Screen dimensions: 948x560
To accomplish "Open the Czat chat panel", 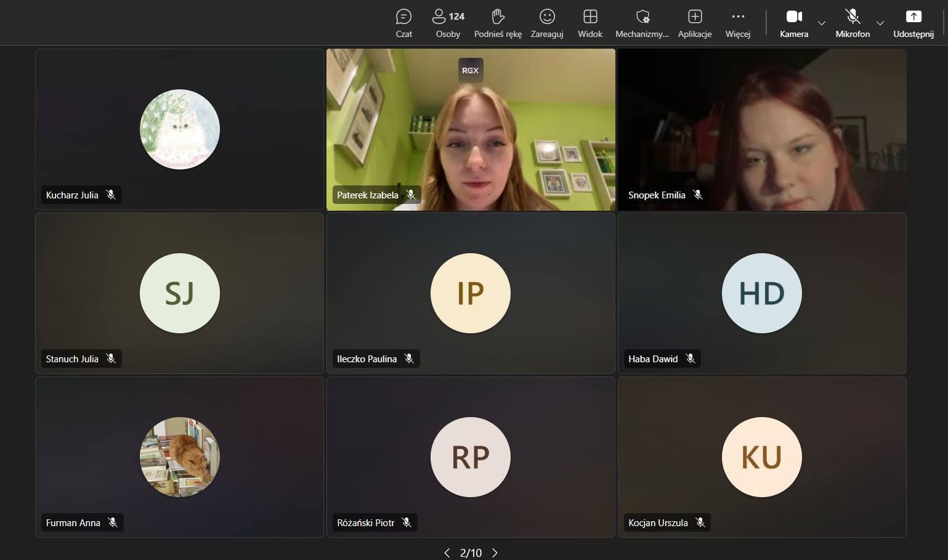I will click(x=403, y=23).
